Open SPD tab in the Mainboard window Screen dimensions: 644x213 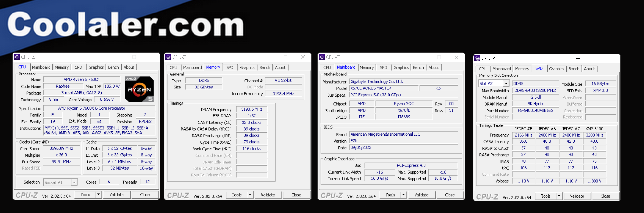pos(383,68)
